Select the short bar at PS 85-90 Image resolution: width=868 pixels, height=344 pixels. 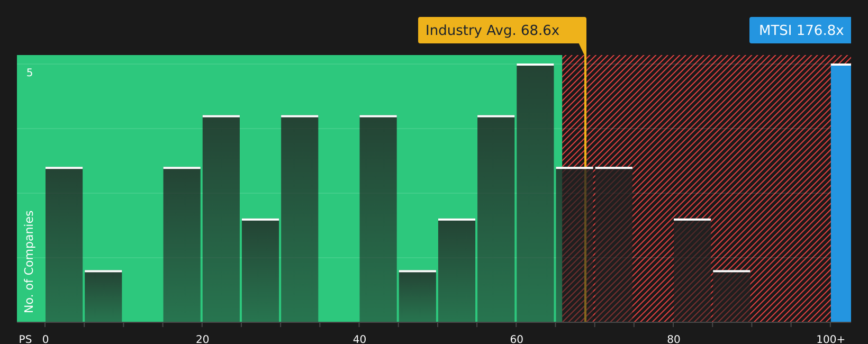(731, 296)
